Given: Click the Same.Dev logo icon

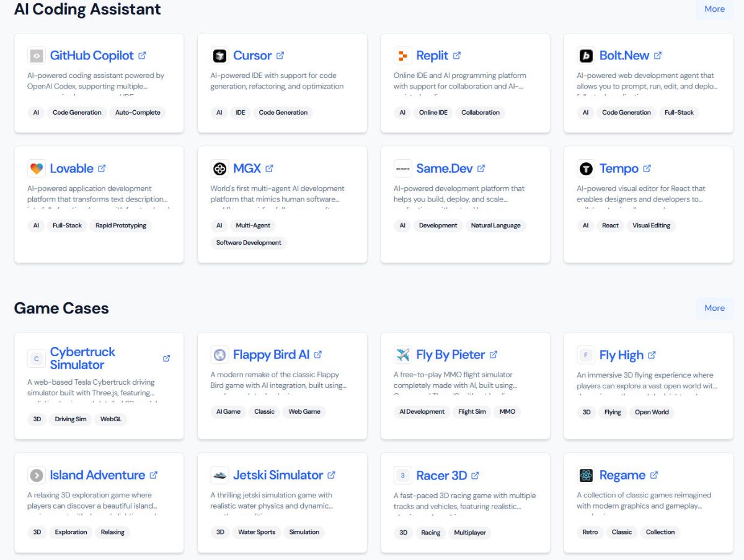Looking at the screenshot, I should pyautogui.click(x=402, y=168).
